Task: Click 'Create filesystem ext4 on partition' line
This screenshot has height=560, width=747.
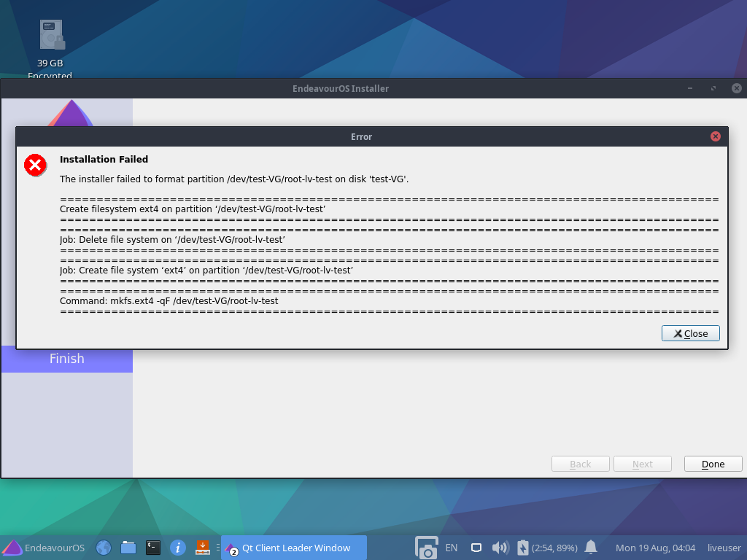Action: pos(193,209)
